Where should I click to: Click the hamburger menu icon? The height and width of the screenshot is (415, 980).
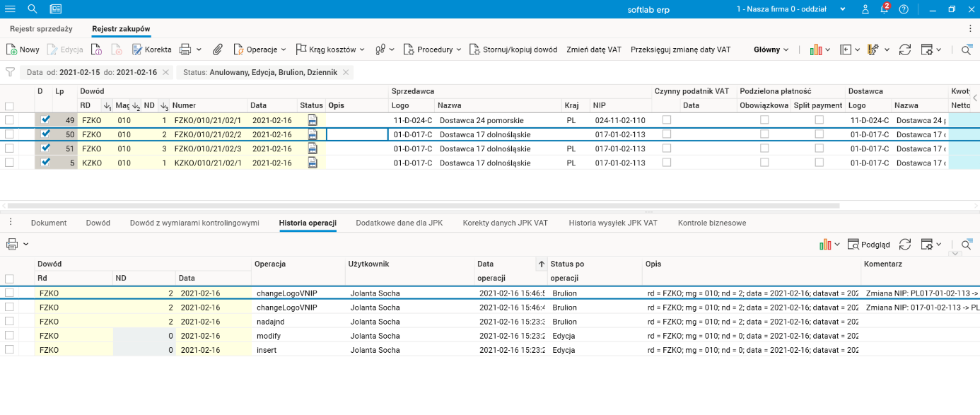11,9
